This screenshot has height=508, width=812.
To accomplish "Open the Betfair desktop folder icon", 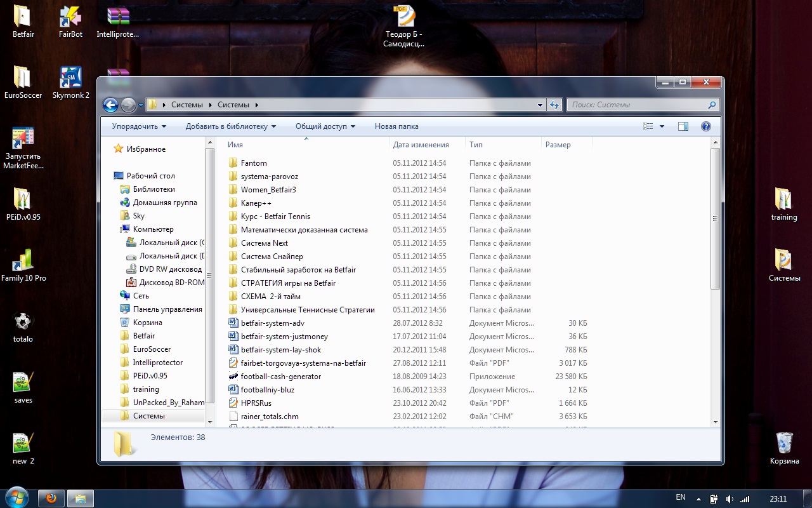I will coord(23,21).
